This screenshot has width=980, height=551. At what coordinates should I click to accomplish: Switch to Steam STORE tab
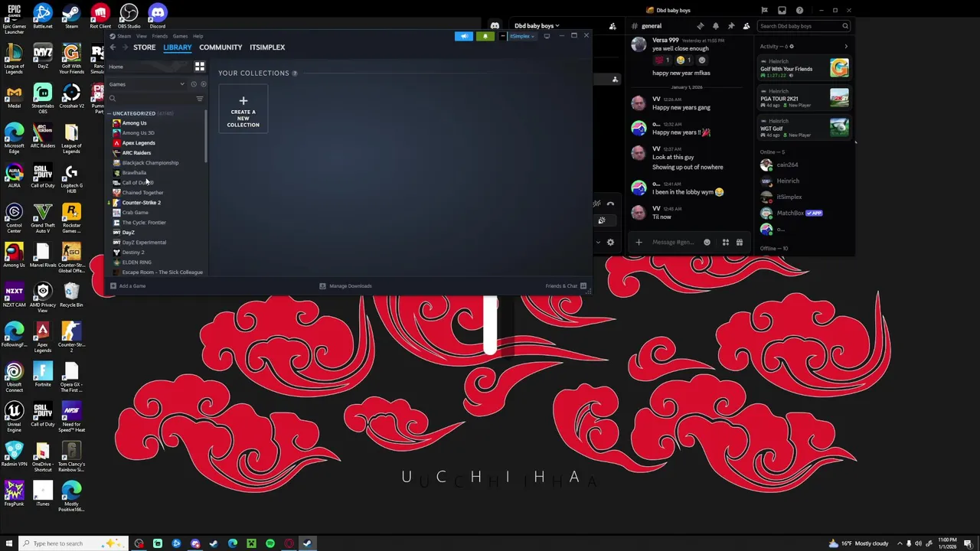pos(144,47)
